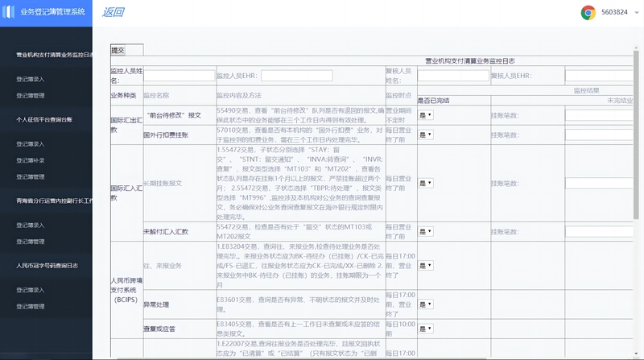The width and height of the screenshot is (644, 360).
Task: Click the vertical scrollbar on the table
Action: [636, 135]
